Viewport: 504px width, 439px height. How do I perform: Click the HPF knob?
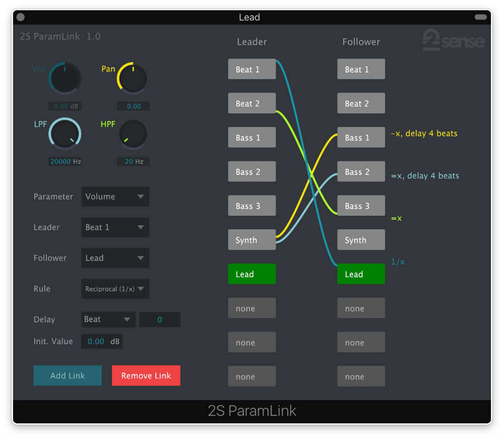pos(133,135)
